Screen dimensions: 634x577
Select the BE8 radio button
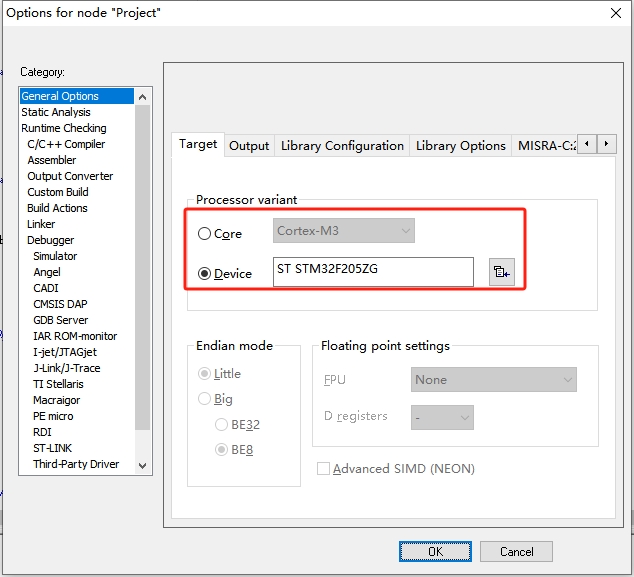point(221,450)
